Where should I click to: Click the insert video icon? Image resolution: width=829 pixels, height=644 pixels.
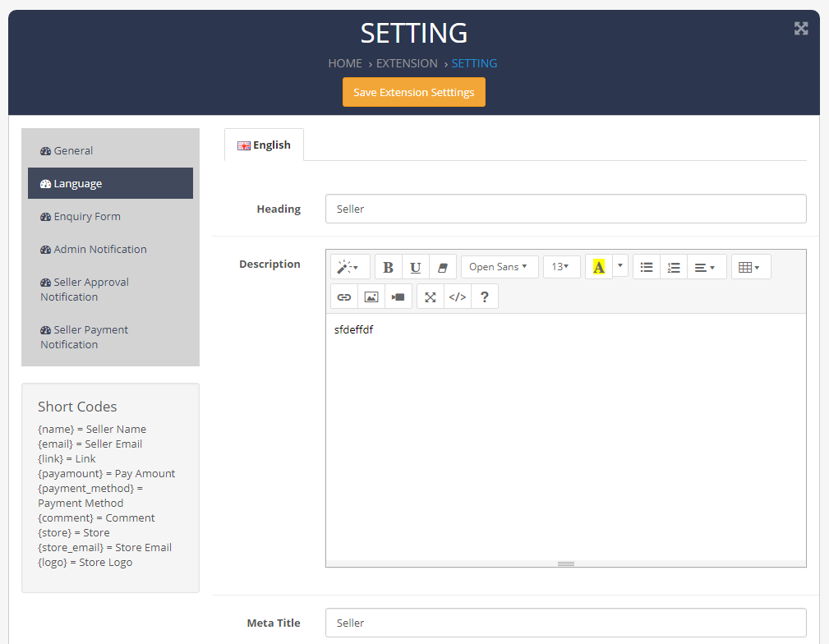(398, 297)
